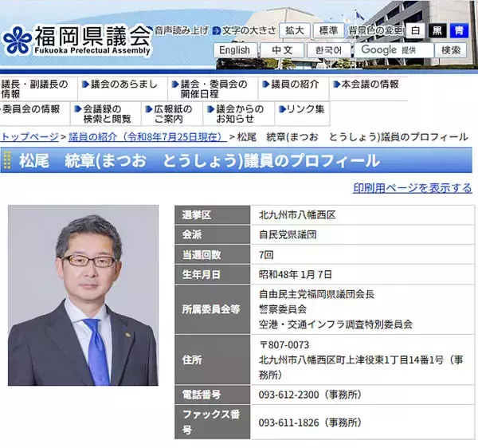Viewport: 478px width, 448px height.
Task: Open 議会・委員会の開催日程 menu item
Action: click(214, 88)
